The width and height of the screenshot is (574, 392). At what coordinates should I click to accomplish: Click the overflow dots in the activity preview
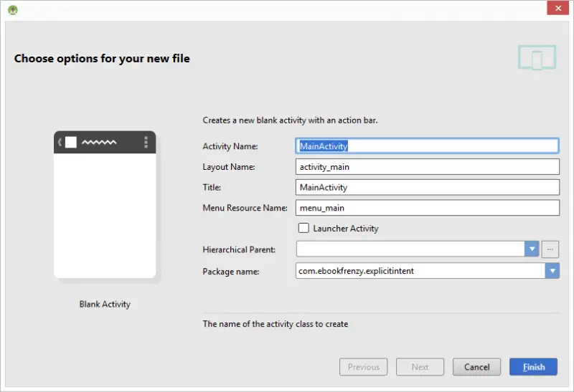pos(146,142)
